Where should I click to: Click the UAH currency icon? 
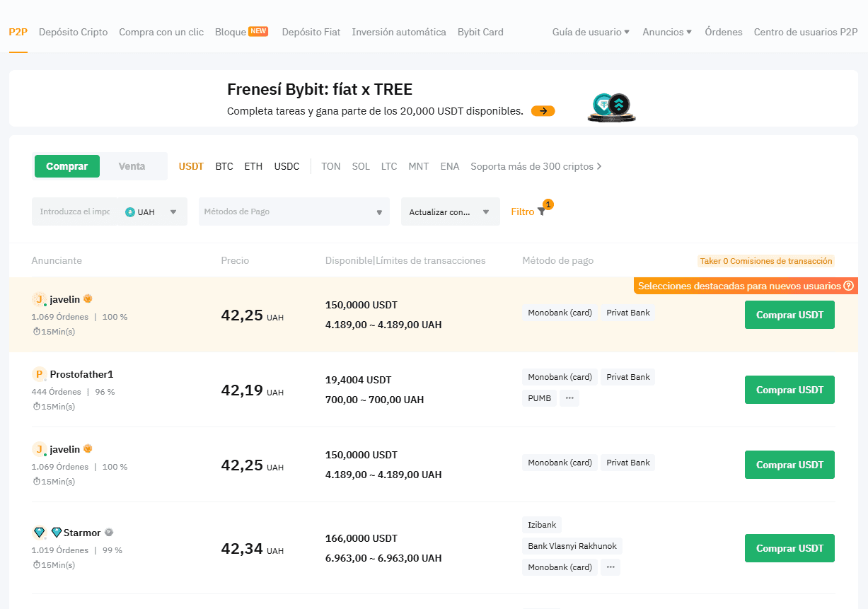tap(130, 211)
